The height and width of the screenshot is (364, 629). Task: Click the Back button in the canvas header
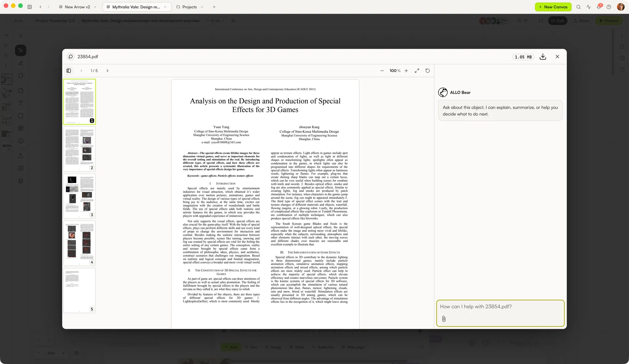pos(16,21)
